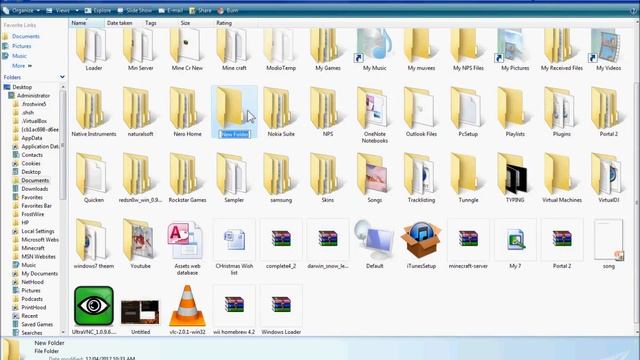Open Music favorite link
This screenshot has width=640, height=360.
[x=19, y=56]
